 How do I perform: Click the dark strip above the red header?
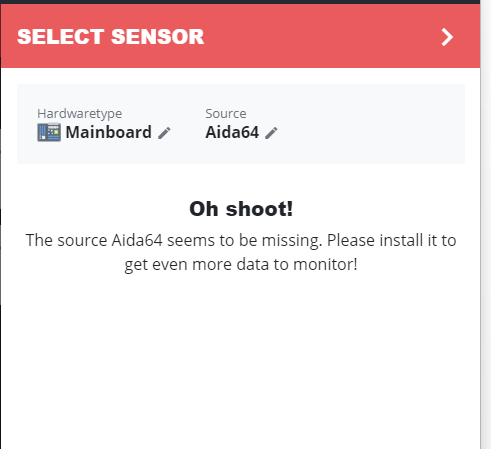240,2
